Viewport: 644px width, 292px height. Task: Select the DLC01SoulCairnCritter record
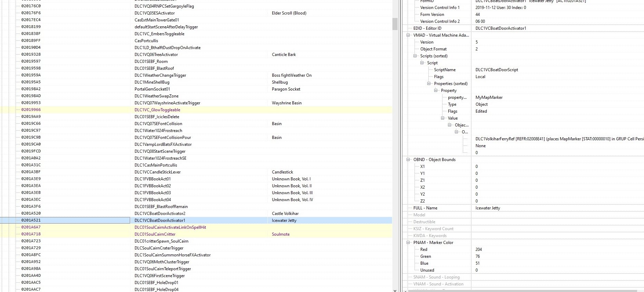[x=196, y=234]
